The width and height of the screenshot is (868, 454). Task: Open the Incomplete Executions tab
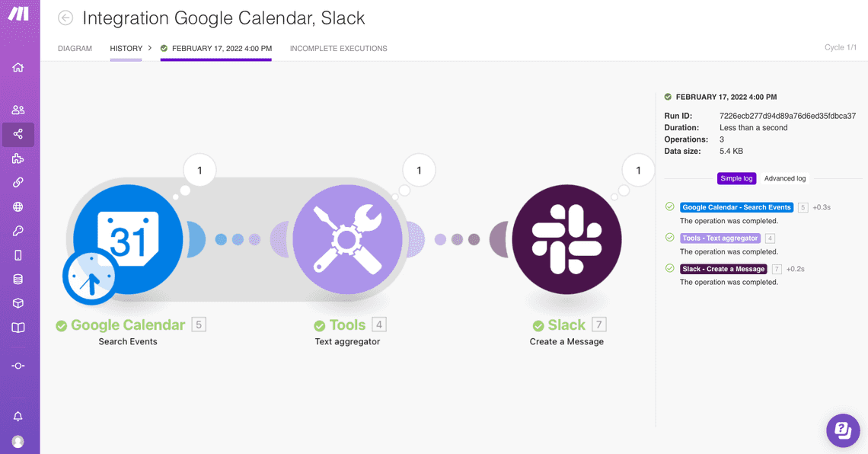(x=338, y=49)
